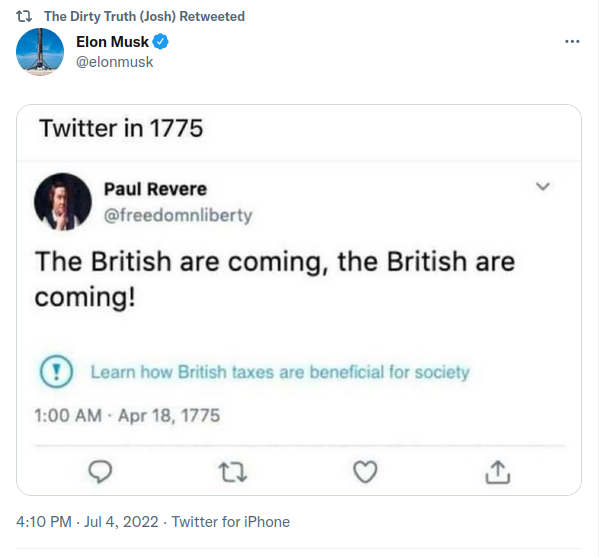Screen dimensions: 602x557
Task: Click Paul Revere's profile picture
Action: [63, 202]
